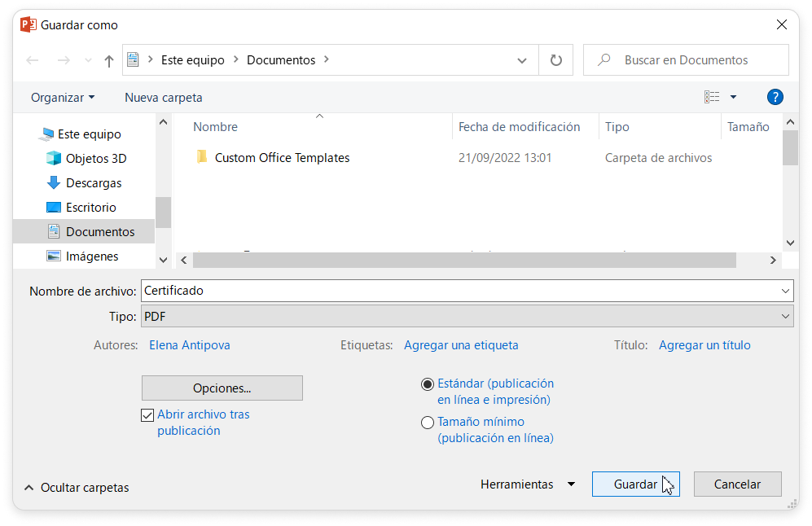
Task: Choose the Tamaño mínimo radio option
Action: coord(428,423)
